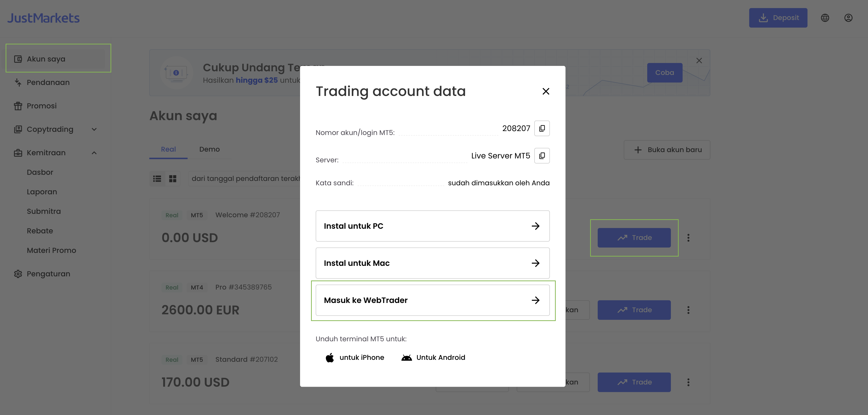868x415 pixels.
Task: Click the Deposit button
Action: coord(778,18)
